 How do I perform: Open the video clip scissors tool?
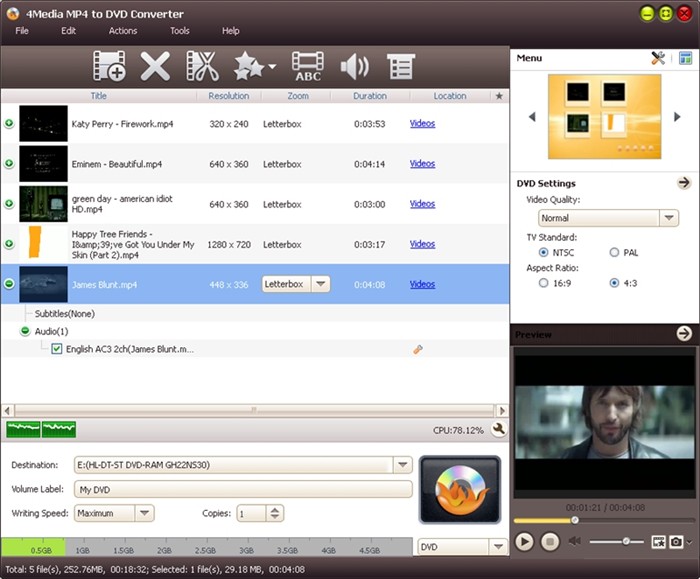(x=203, y=66)
